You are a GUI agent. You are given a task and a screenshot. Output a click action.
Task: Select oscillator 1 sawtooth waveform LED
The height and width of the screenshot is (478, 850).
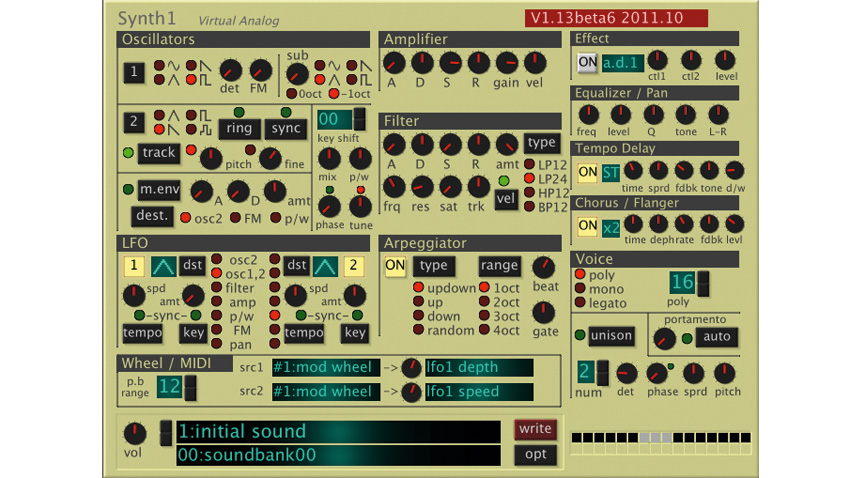(191, 66)
